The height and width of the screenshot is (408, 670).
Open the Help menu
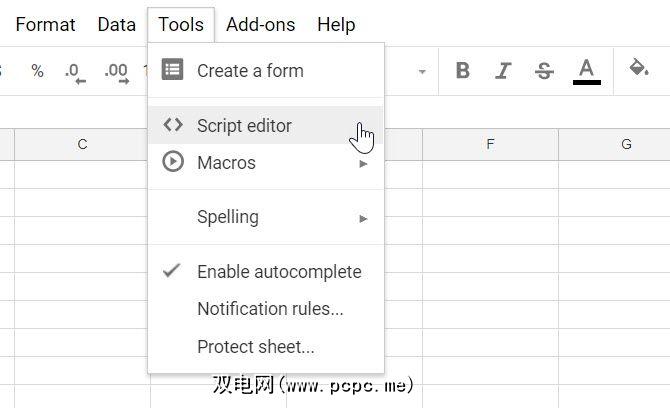[336, 24]
